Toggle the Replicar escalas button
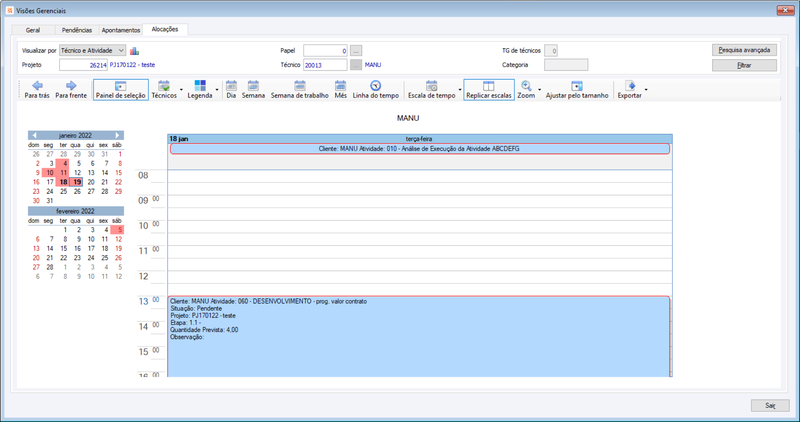 pos(489,89)
